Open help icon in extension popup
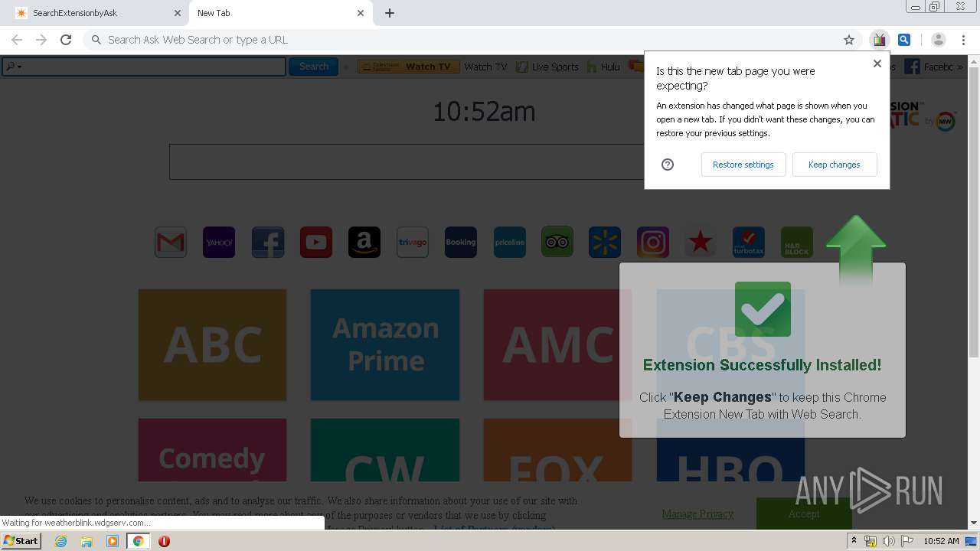 pyautogui.click(x=668, y=165)
